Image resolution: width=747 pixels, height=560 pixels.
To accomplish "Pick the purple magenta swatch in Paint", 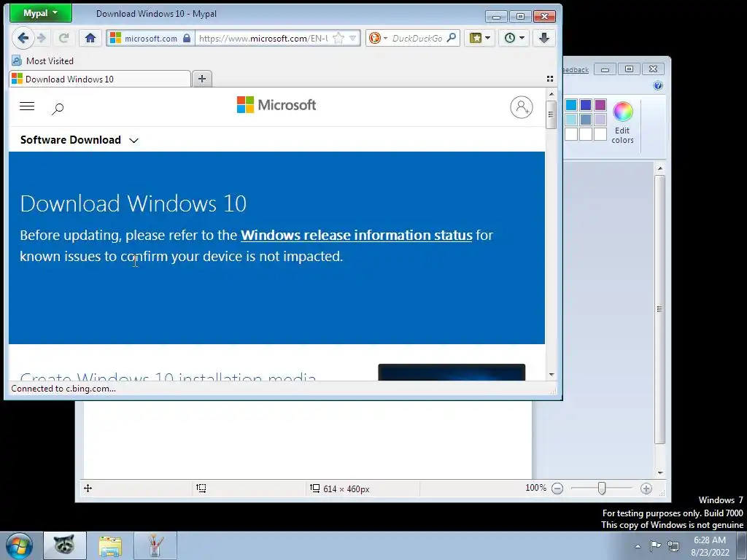I will 600,105.
